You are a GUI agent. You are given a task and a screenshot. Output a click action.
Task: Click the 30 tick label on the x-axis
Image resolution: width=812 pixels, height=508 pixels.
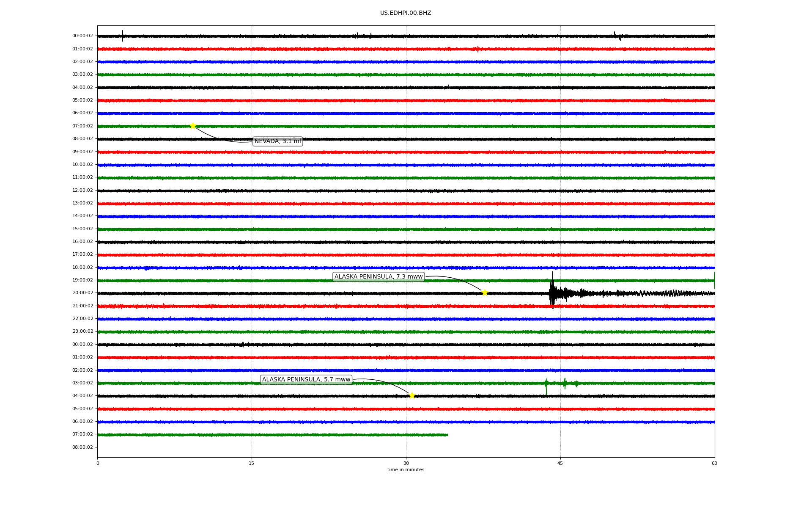(x=406, y=463)
